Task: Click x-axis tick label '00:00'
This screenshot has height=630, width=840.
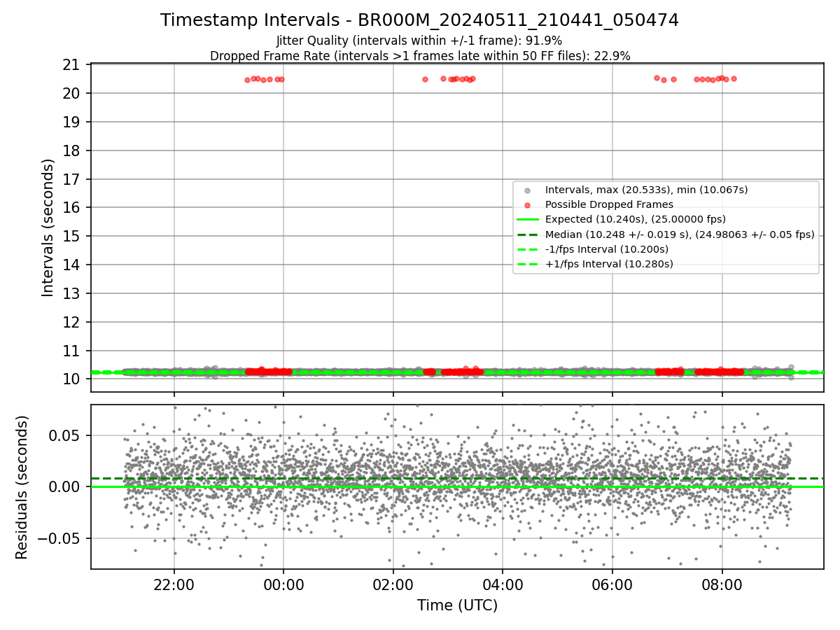Action: pyautogui.click(x=283, y=584)
